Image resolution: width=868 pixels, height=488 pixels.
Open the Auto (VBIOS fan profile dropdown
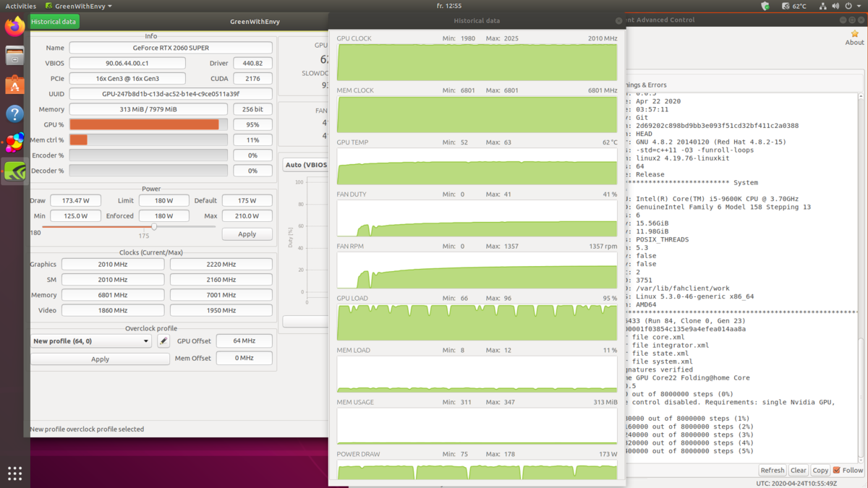coord(307,165)
